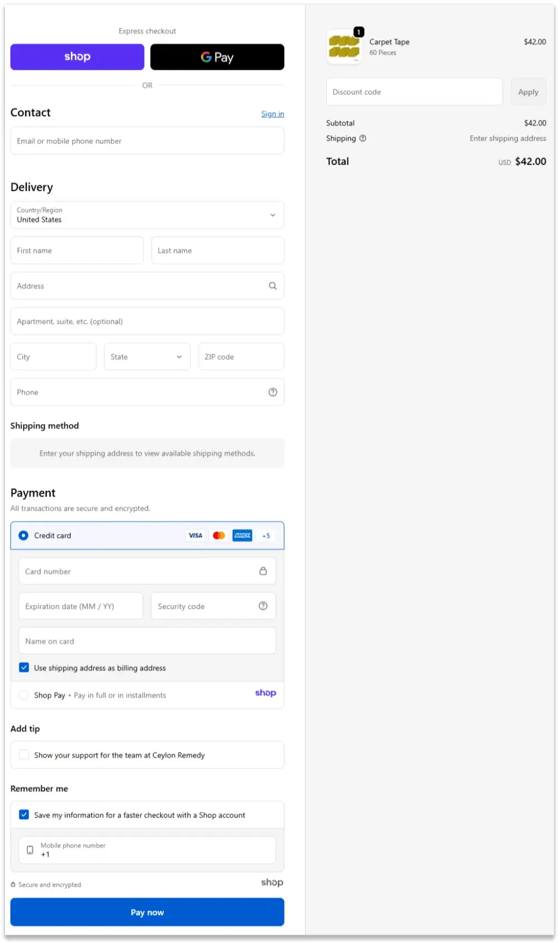Click the +5 more card brands badge

click(x=266, y=536)
